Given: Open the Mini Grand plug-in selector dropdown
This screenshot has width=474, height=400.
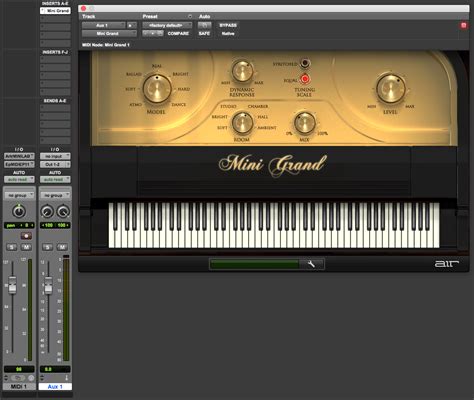Looking at the screenshot, I should click(x=109, y=33).
